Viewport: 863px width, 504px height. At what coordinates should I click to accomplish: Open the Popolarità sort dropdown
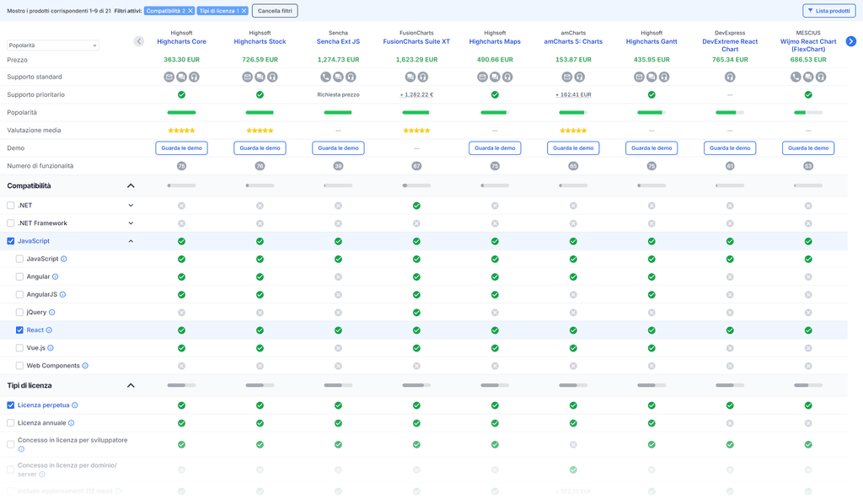pyautogui.click(x=53, y=46)
